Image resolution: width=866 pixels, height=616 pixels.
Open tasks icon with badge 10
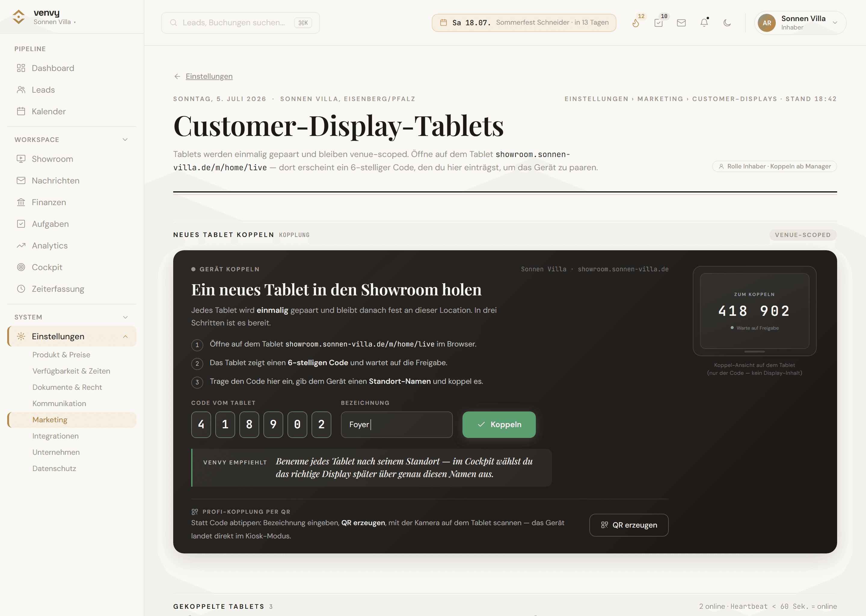(x=659, y=23)
